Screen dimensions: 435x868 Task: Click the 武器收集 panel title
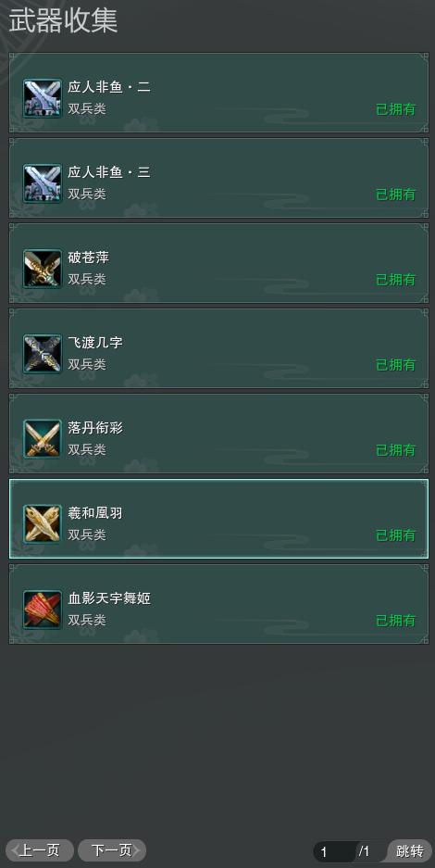point(62,21)
